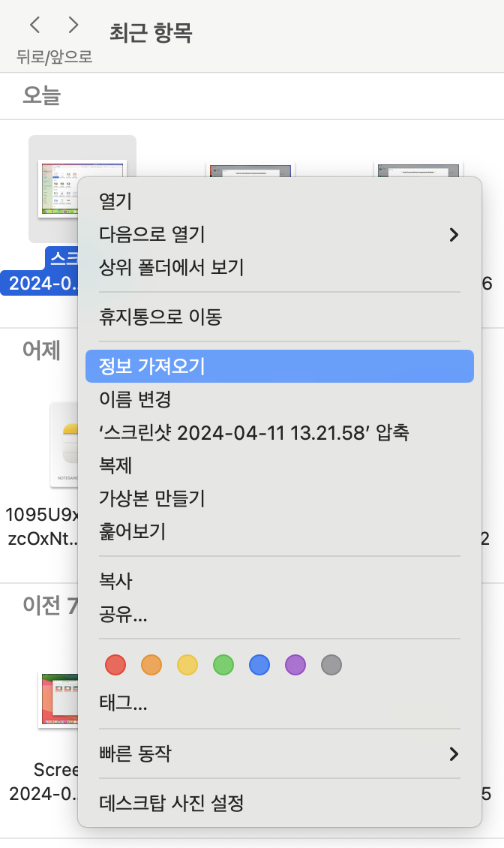Image resolution: width=504 pixels, height=848 pixels.
Task: Choose 이름 변경 in context menu
Action: tap(136, 399)
